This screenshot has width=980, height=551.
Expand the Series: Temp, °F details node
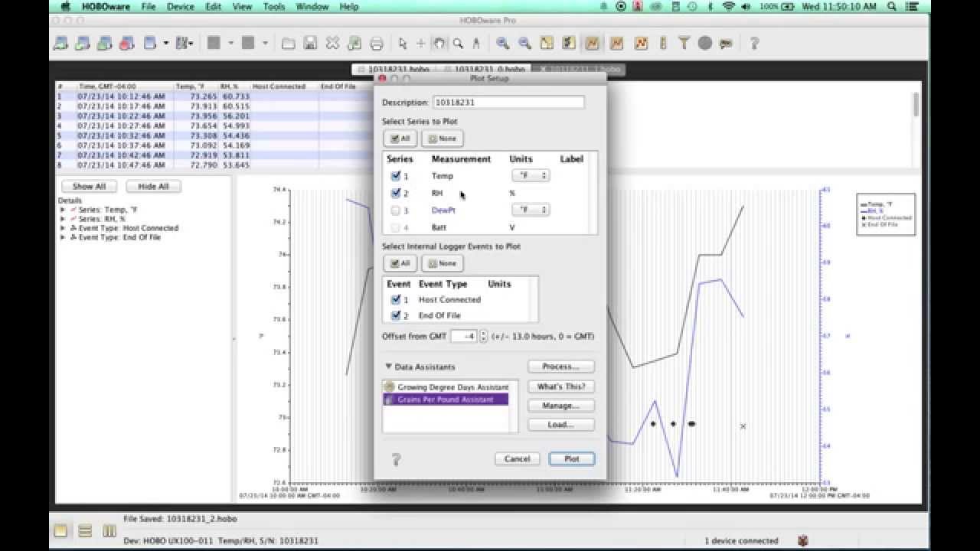(63, 210)
